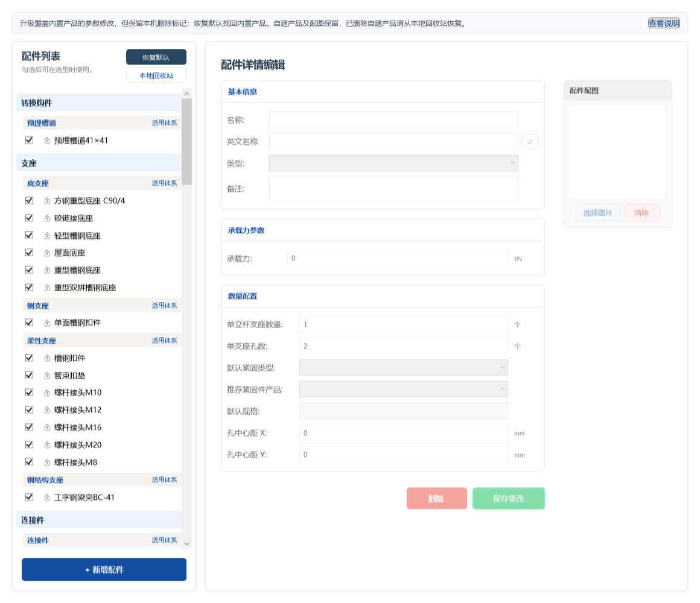
Task: Click the 选择图片 button
Action: pyautogui.click(x=598, y=213)
